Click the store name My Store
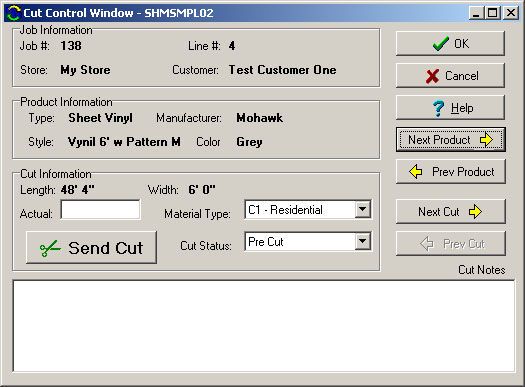The height and width of the screenshot is (387, 525). tap(85, 70)
